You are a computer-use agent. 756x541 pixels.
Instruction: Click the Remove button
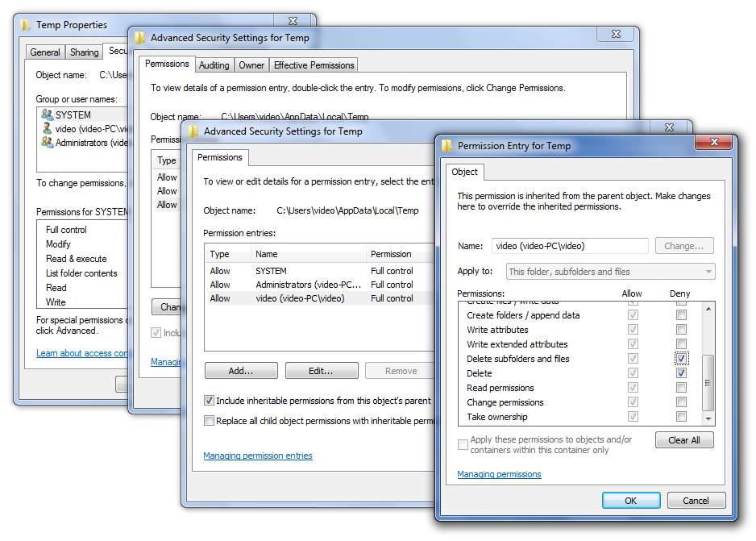click(x=401, y=371)
